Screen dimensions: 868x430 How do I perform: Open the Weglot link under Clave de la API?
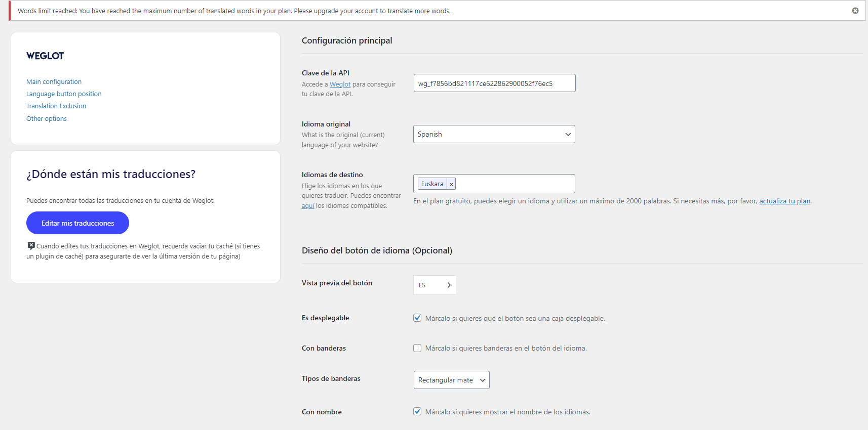click(x=340, y=84)
